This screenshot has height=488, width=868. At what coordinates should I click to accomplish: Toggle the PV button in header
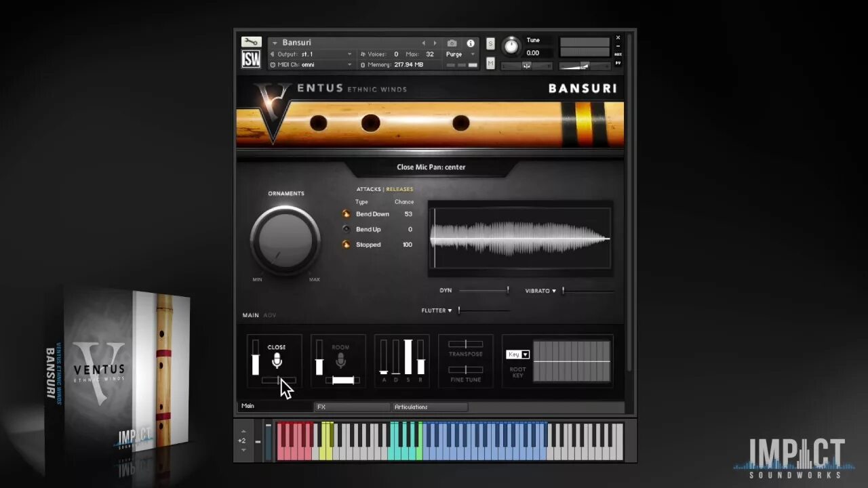click(618, 63)
